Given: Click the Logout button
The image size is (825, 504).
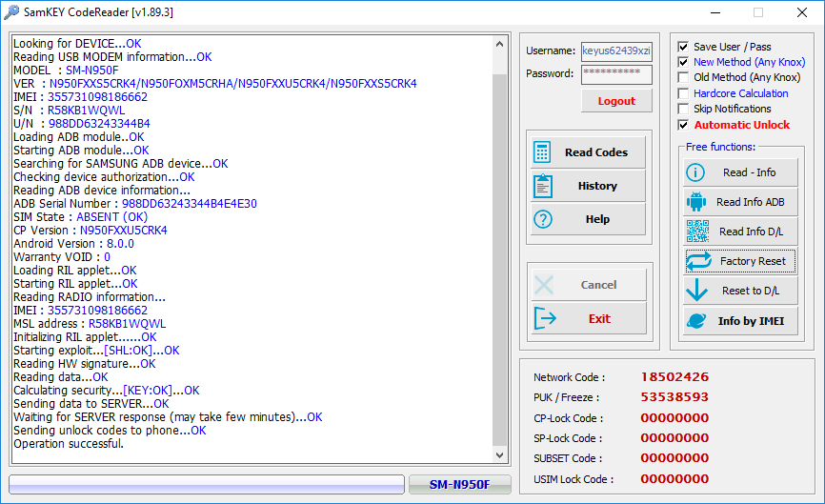Looking at the screenshot, I should (616, 101).
